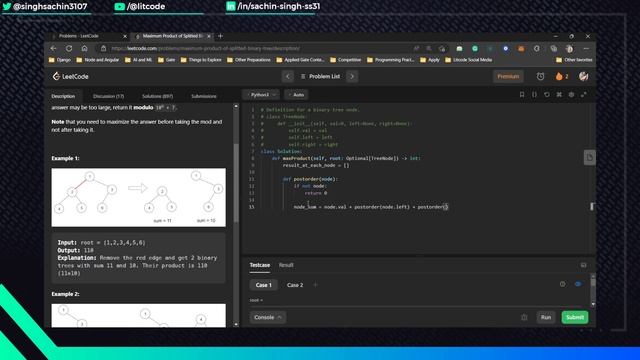
Task: Click the LeetCode logo
Action: tap(70, 76)
